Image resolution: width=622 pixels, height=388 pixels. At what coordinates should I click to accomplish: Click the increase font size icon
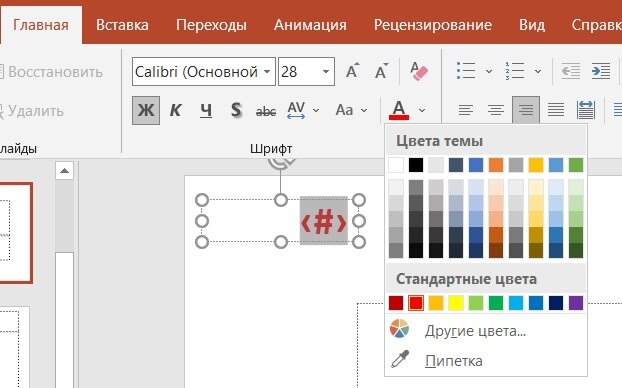point(352,71)
